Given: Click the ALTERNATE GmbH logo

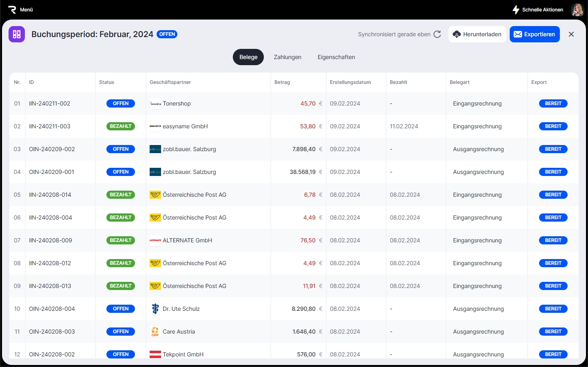Looking at the screenshot, I should click(155, 240).
